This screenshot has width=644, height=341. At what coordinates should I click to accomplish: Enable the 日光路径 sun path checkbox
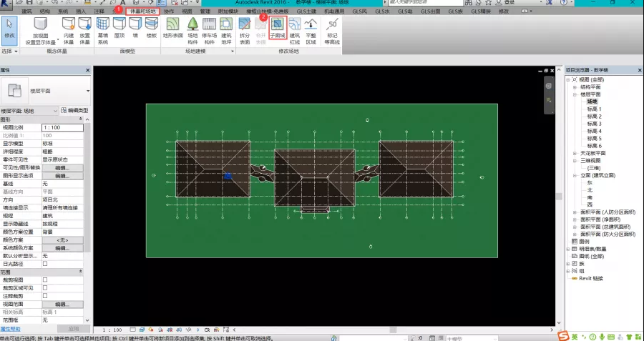[45, 264]
